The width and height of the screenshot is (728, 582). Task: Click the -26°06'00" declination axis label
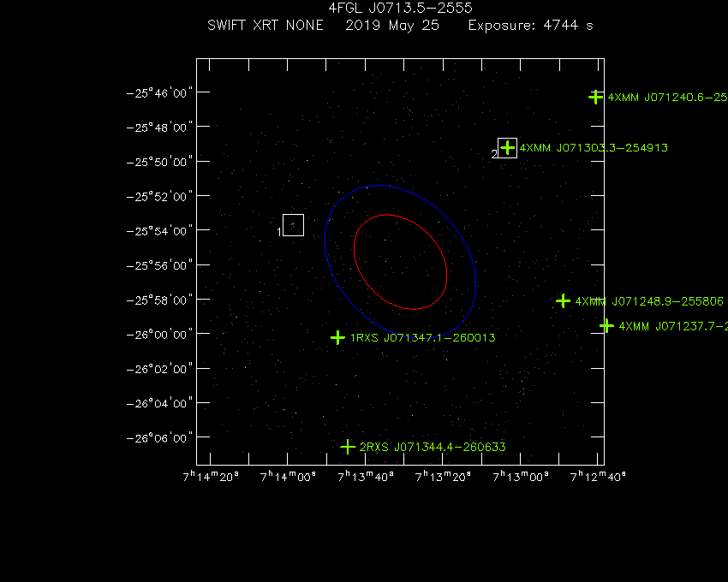pos(159,438)
